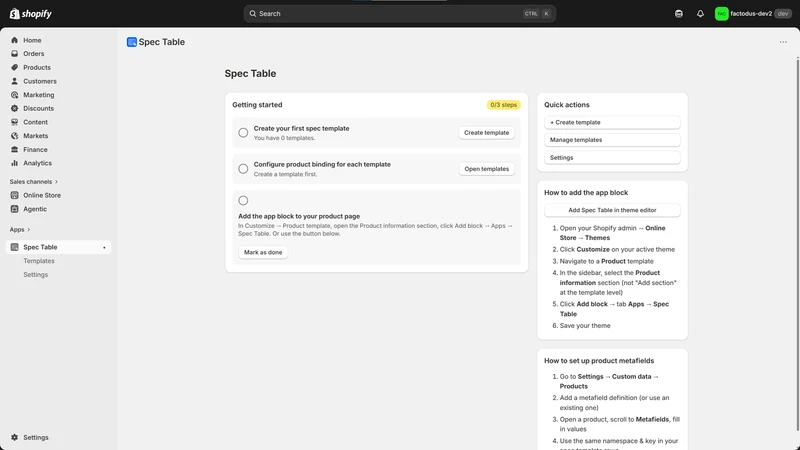800x450 pixels.
Task: Go to Analytics in the sidebar
Action: 37,163
